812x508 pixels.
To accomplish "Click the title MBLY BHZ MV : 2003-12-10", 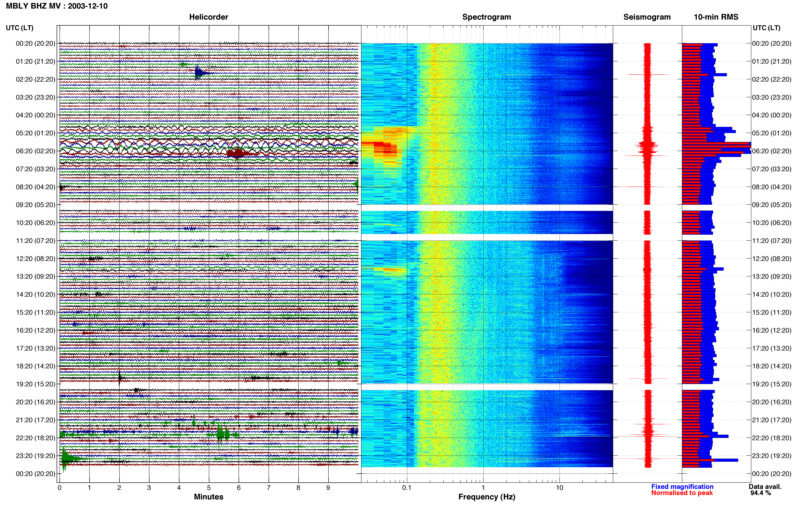I will click(57, 6).
